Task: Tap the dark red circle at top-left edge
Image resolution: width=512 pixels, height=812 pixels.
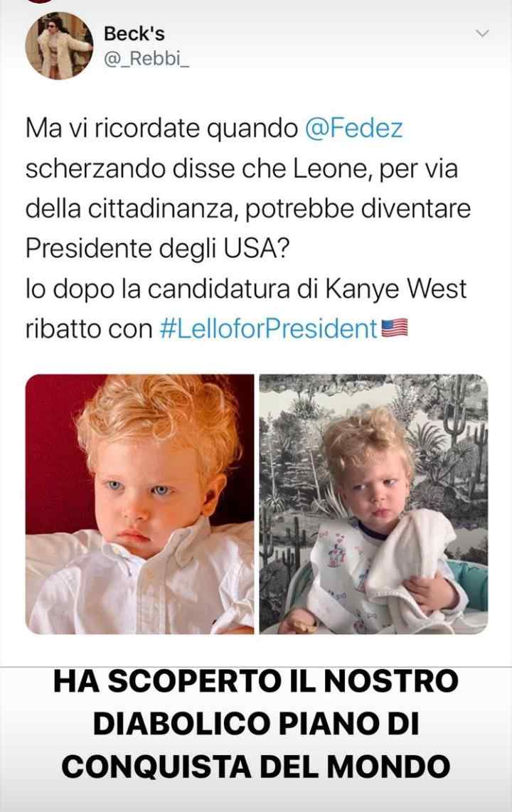Action: (41, 1)
